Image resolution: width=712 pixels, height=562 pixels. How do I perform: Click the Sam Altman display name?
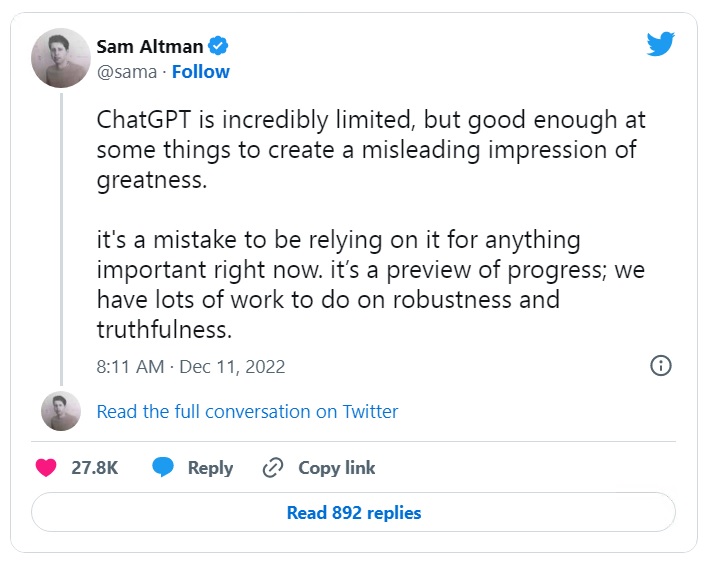pos(150,46)
